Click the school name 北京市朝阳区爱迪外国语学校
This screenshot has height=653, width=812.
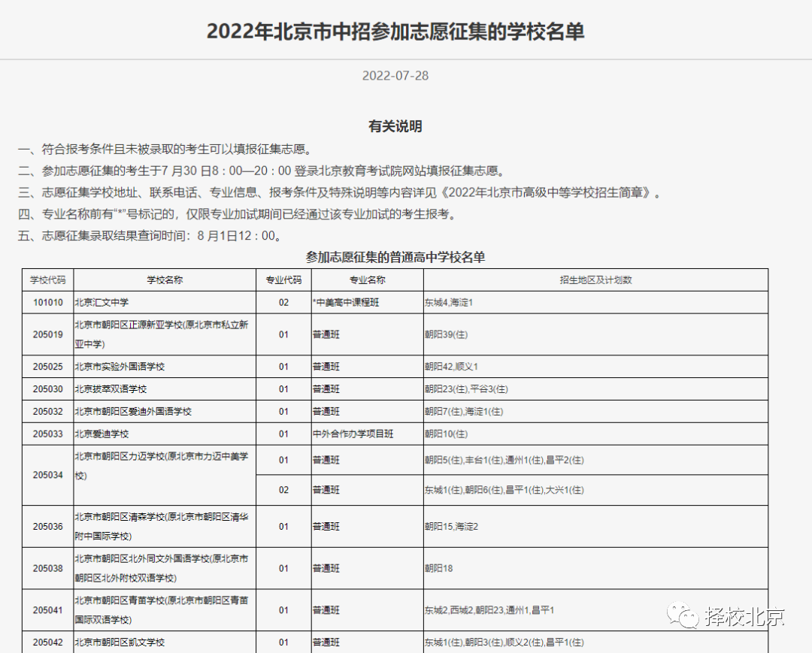tap(133, 411)
